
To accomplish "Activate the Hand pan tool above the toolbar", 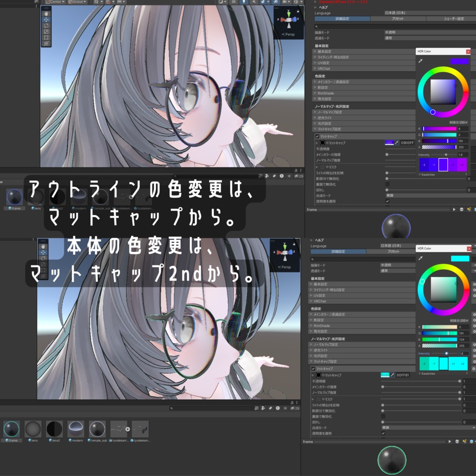I will [x=46, y=13].
